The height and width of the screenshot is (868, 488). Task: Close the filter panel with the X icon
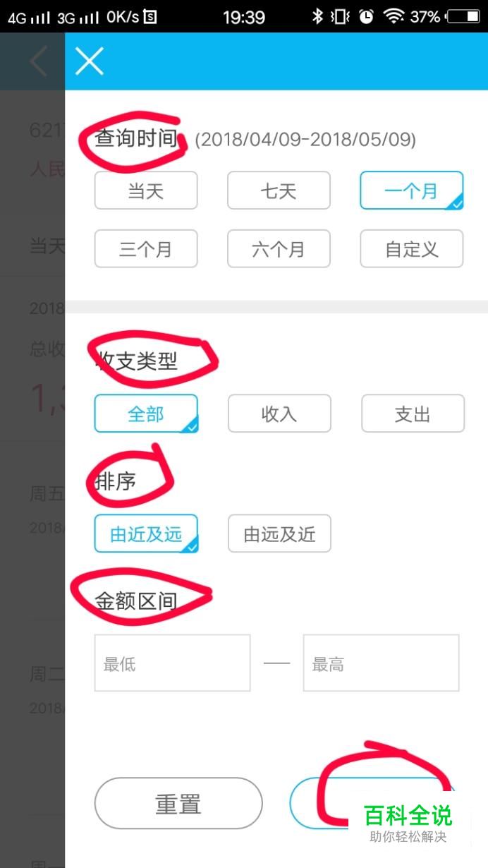point(90,61)
